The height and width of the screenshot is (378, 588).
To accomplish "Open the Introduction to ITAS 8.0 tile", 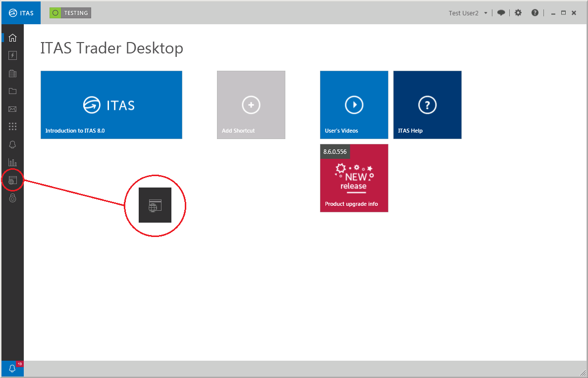I will [111, 105].
